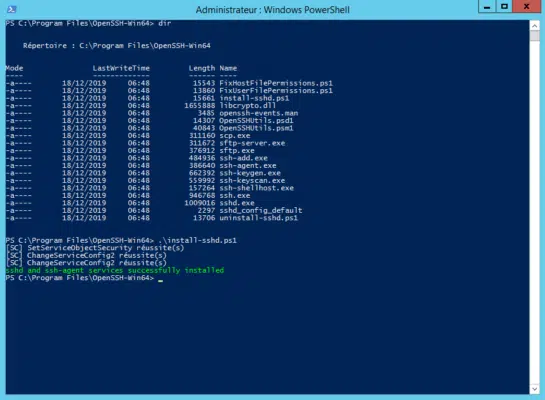Click the blinking cursor at the prompt
Viewport: 545px width, 400px height.
(160, 280)
